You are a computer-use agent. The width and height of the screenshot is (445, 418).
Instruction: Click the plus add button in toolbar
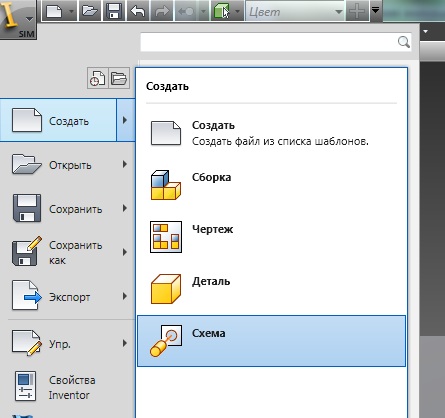pyautogui.click(x=357, y=12)
